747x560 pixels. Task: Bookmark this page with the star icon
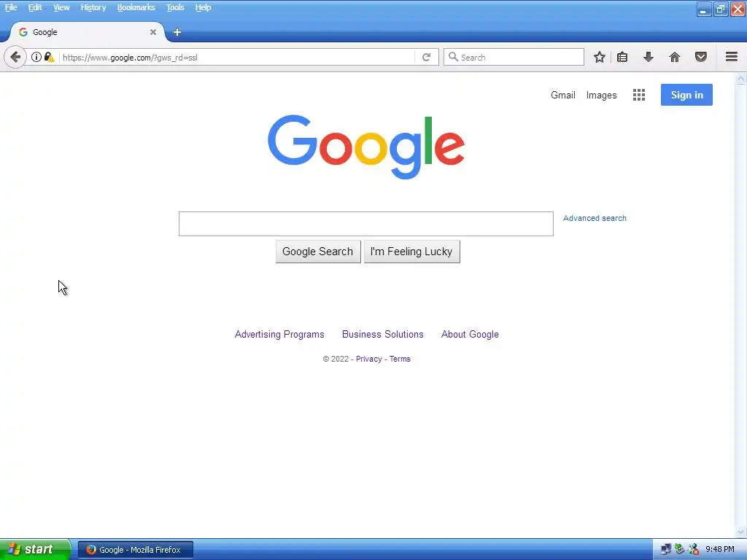click(x=600, y=58)
